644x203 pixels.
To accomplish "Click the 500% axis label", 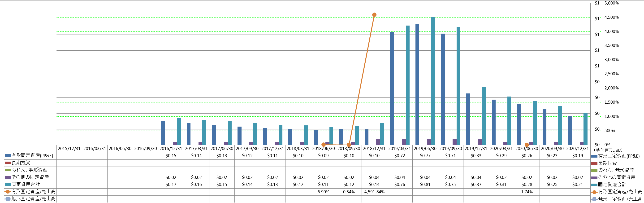I will tap(610, 131).
